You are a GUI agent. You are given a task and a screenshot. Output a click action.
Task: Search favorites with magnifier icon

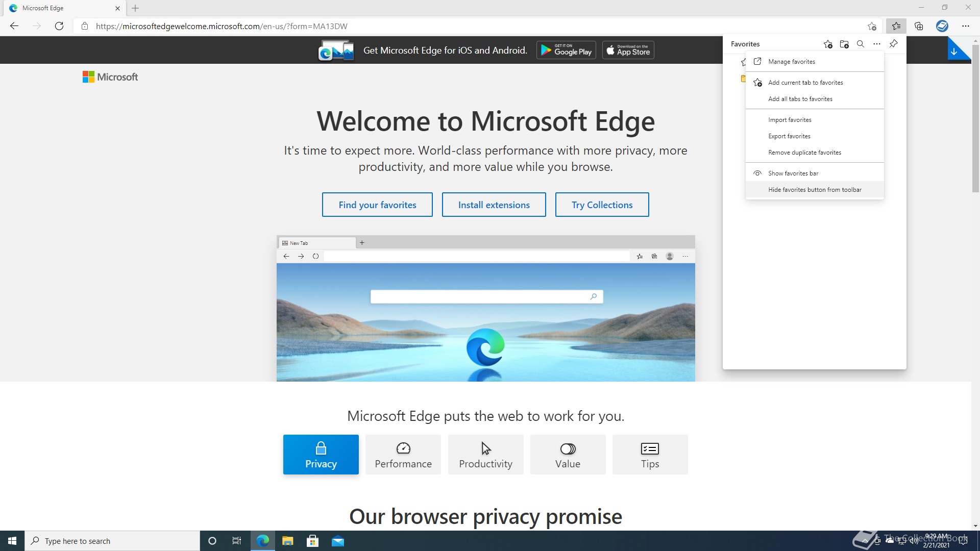(x=861, y=44)
